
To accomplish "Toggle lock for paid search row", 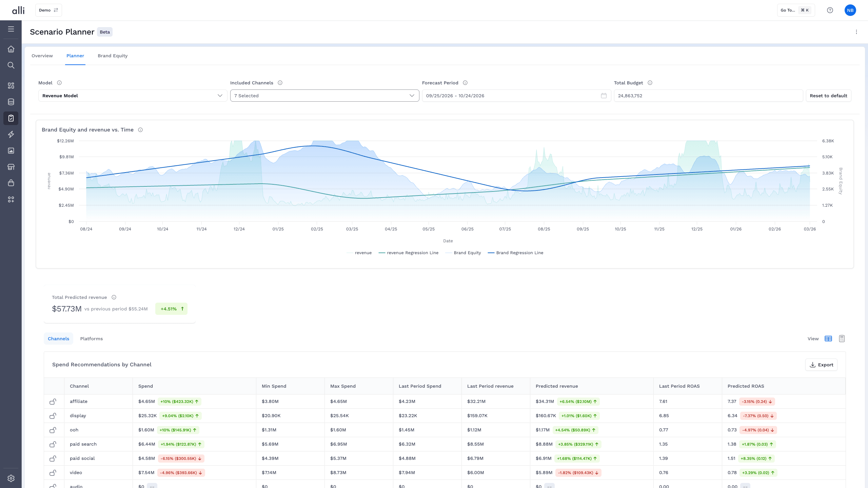I will click(53, 444).
